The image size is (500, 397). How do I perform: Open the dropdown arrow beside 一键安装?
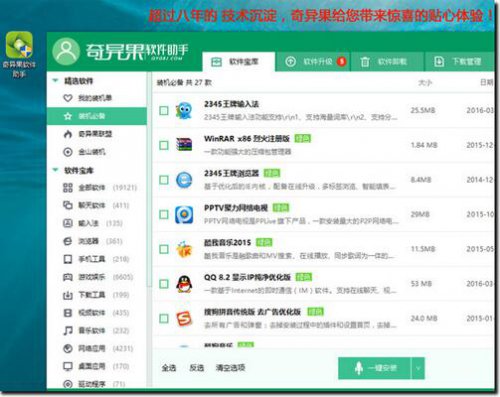tap(418, 368)
